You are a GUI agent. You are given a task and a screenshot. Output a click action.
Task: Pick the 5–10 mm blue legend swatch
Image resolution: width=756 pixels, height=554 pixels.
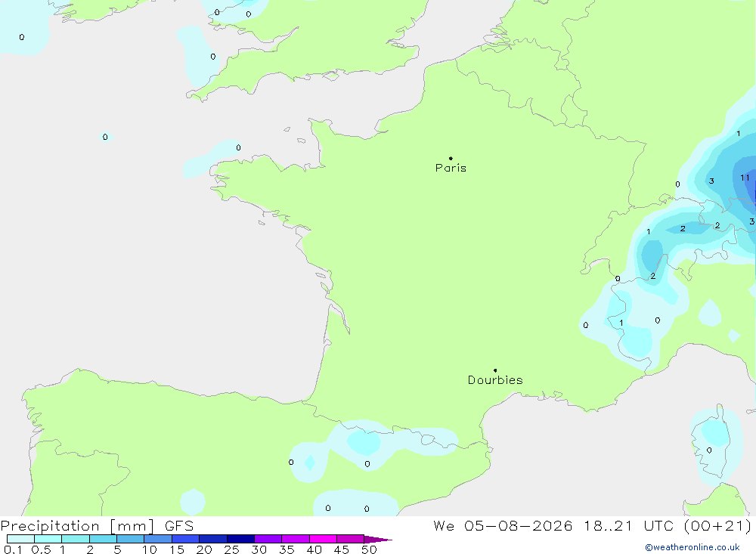coord(130,539)
